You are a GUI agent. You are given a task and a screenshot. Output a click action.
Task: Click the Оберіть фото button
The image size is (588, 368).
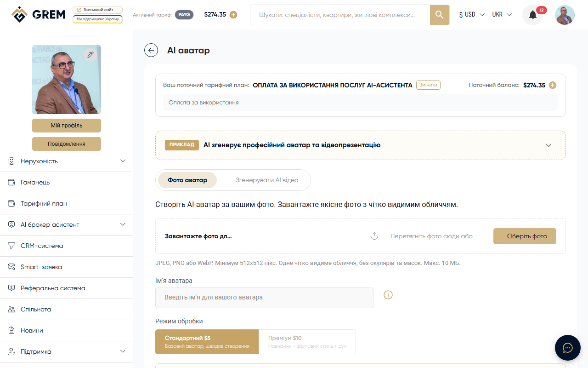525,236
